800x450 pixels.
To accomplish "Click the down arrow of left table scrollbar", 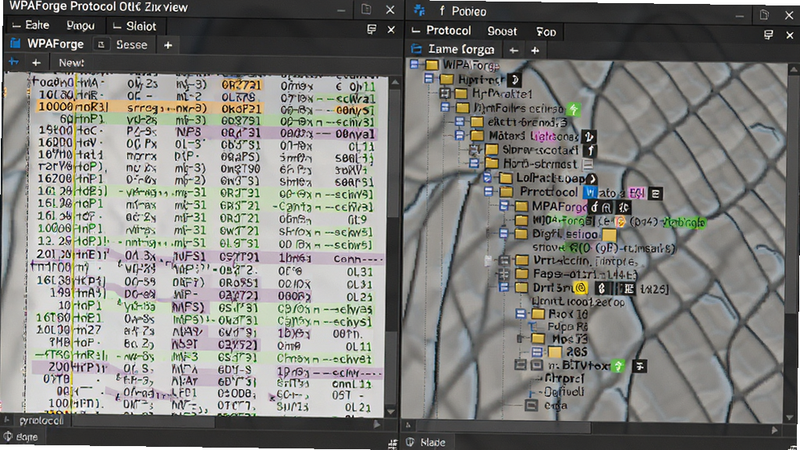I will (391, 411).
